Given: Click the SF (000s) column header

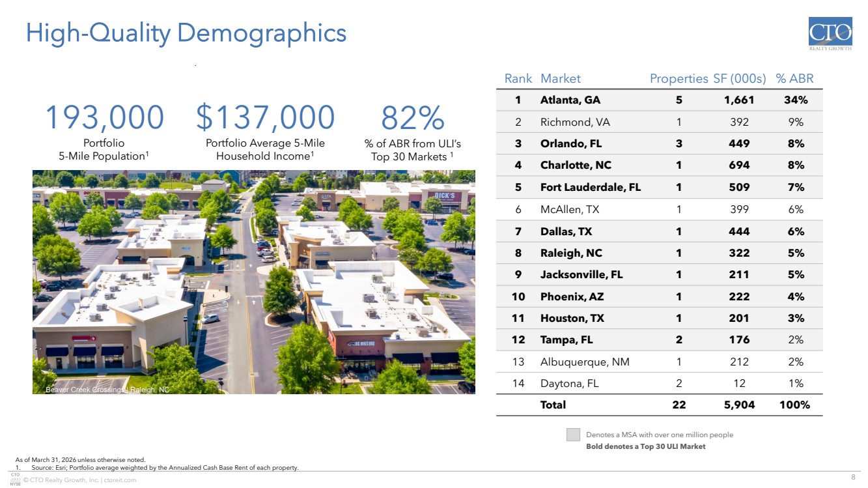Looking at the screenshot, I should pos(739,79).
